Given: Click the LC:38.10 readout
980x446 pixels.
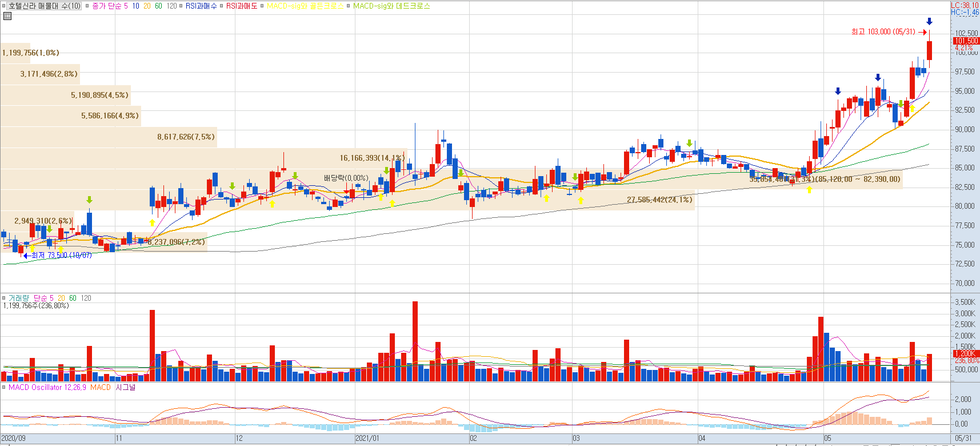Looking at the screenshot, I should pyautogui.click(x=965, y=5).
